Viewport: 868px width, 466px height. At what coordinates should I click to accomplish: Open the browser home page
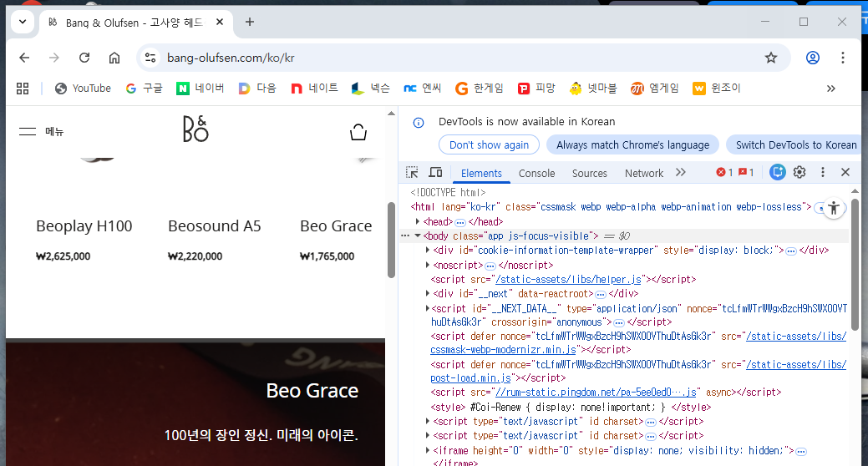pyautogui.click(x=114, y=58)
